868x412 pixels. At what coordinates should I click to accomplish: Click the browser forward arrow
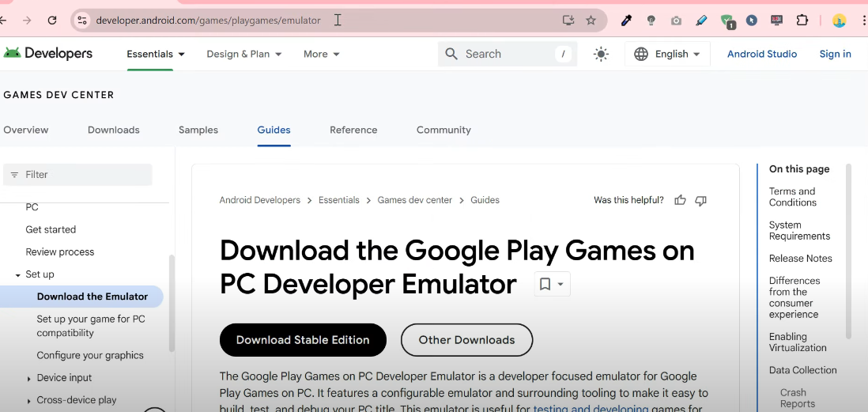[x=27, y=21]
